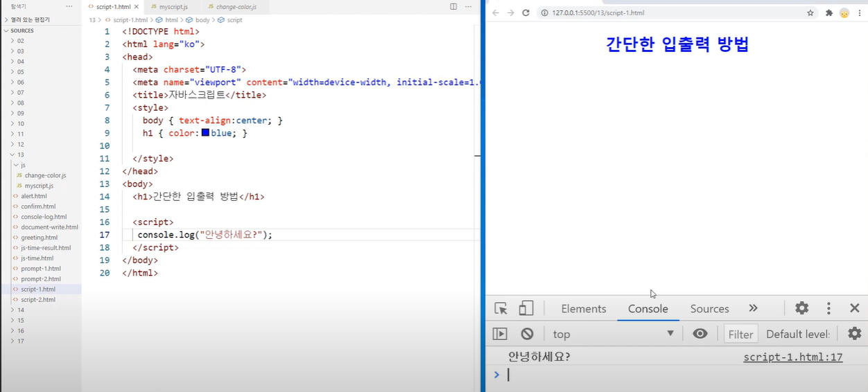Create live expression eye icon
868x392 pixels.
click(700, 334)
